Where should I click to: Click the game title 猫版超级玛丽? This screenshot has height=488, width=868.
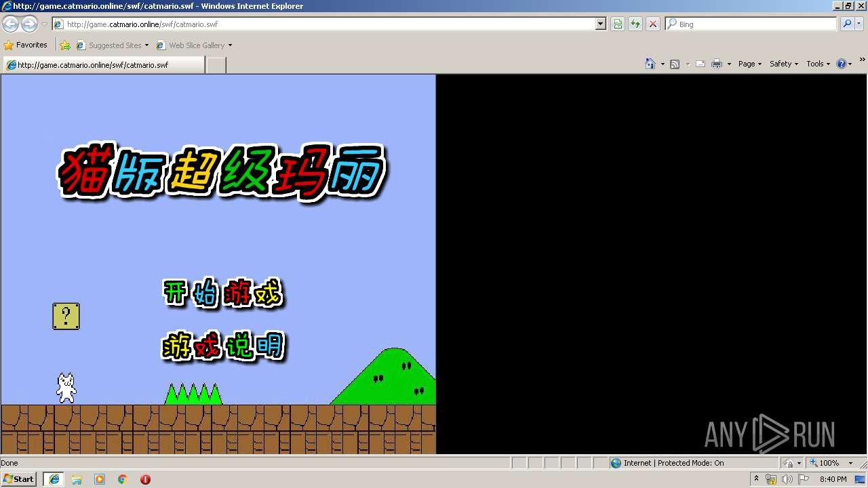click(x=222, y=171)
